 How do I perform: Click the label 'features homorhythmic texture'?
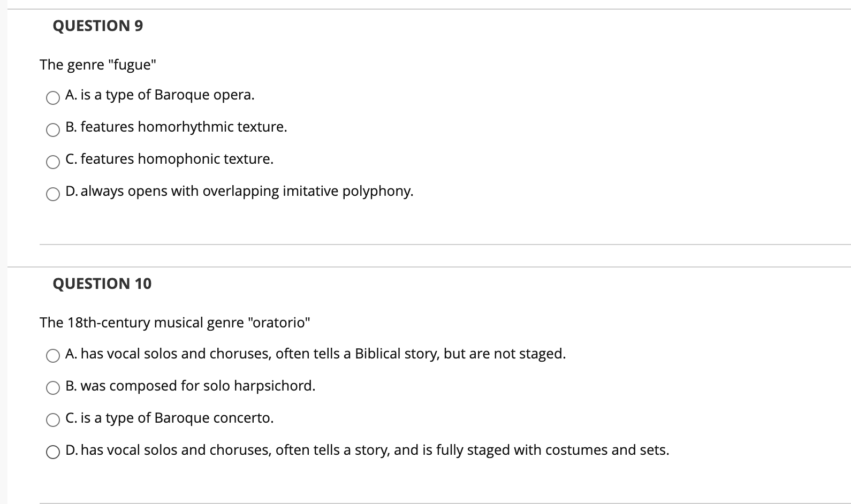184,127
